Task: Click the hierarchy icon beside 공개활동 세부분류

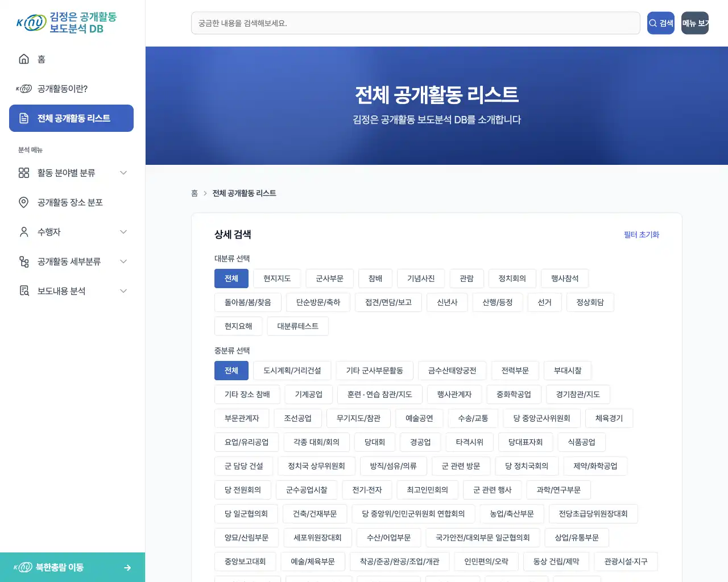Action: coord(24,261)
